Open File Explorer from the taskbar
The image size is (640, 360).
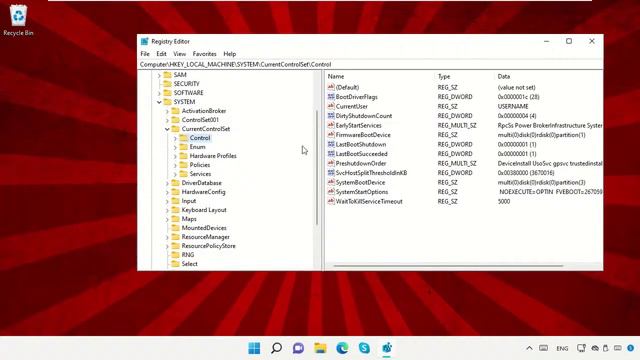320,348
